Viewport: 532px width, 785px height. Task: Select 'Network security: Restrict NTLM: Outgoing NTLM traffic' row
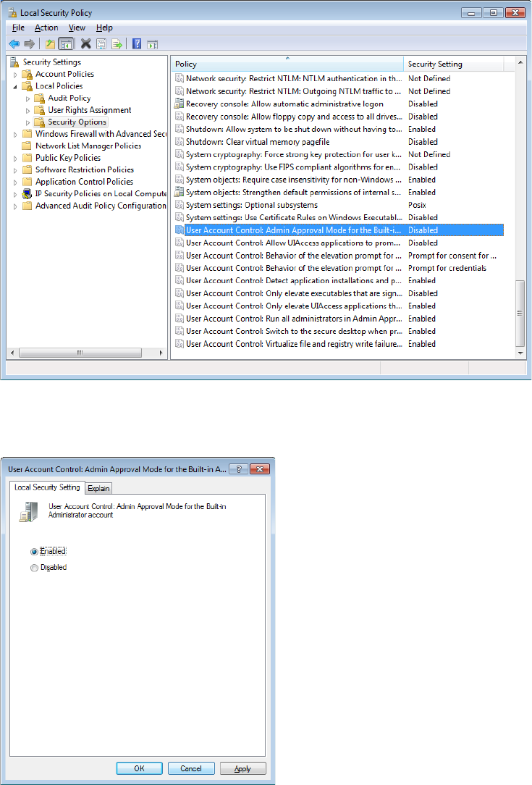[338, 91]
